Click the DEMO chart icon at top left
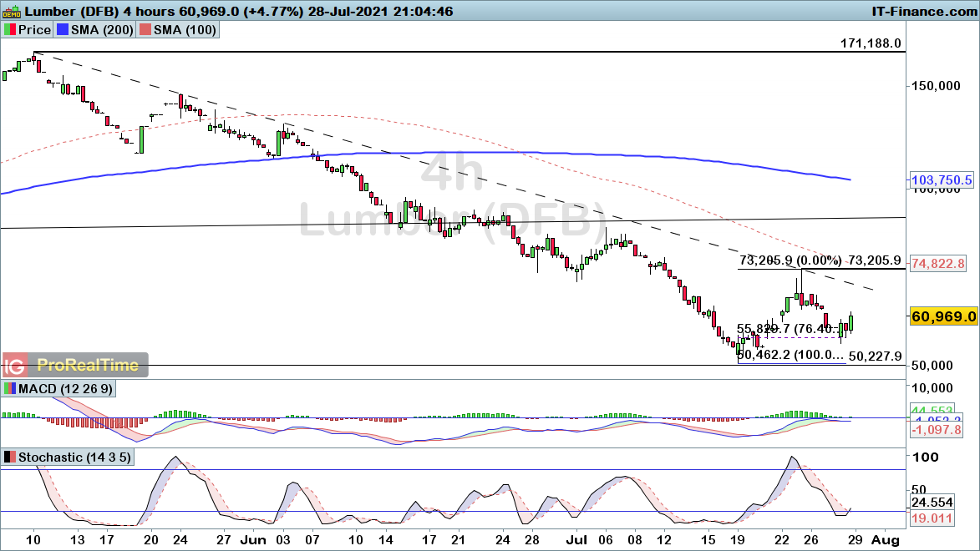980x551 pixels. pyautogui.click(x=11, y=11)
